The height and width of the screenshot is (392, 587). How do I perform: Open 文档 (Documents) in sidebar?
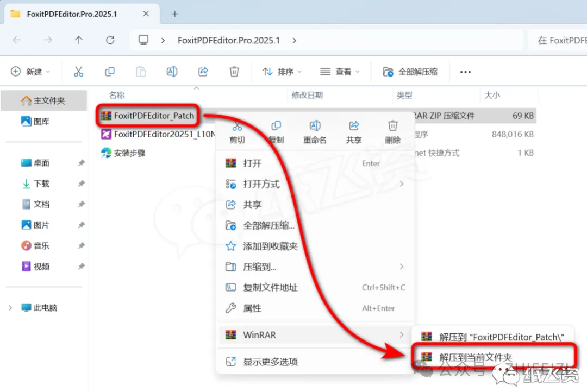pyautogui.click(x=35, y=204)
